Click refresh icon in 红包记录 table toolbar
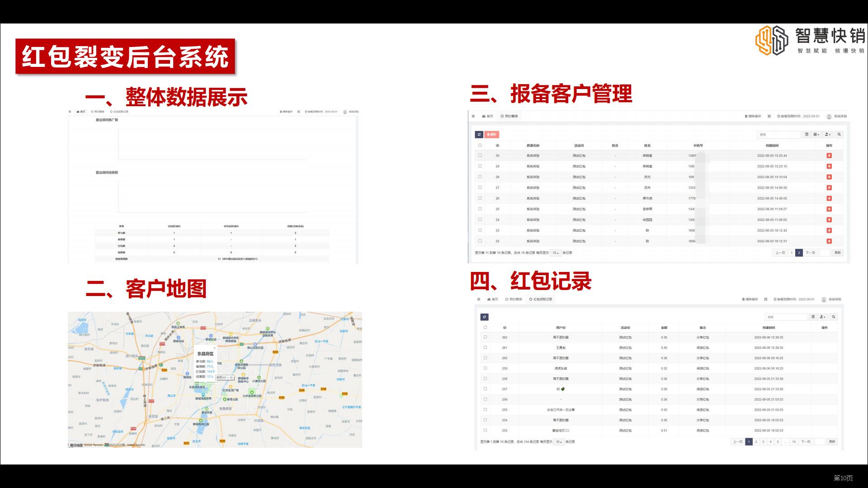This screenshot has height=488, width=868. [x=484, y=317]
